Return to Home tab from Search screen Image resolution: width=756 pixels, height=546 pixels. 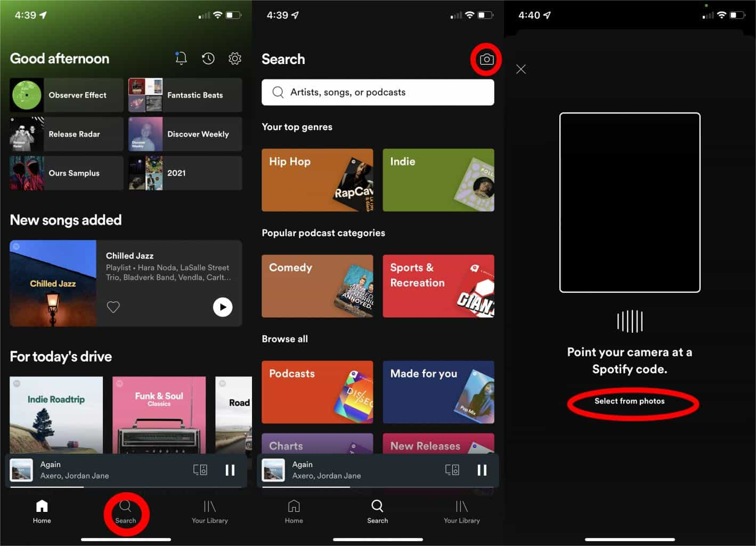294,512
